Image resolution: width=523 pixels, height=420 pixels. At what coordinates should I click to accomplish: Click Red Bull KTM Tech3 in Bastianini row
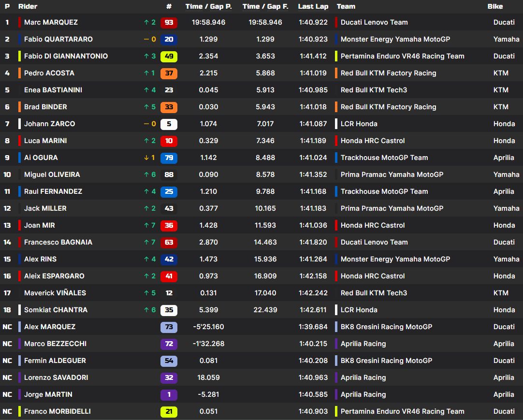(x=374, y=90)
